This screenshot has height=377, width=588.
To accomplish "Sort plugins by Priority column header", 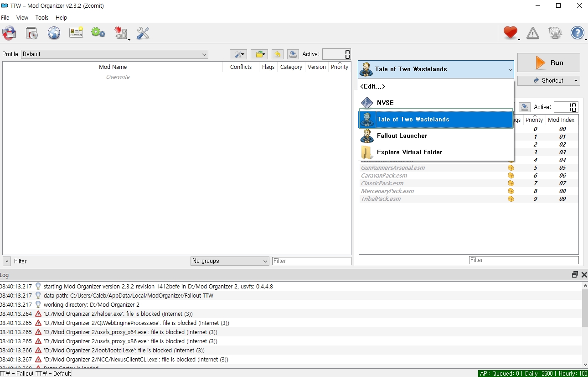I will (534, 120).
